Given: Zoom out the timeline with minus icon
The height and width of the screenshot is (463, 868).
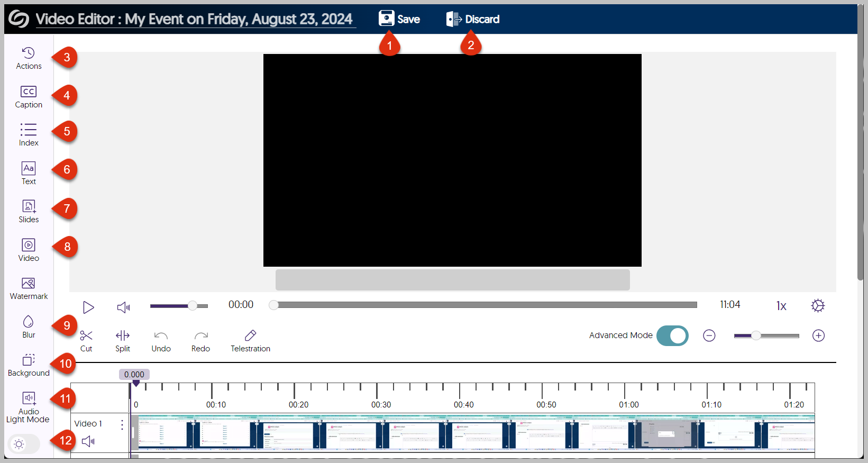Looking at the screenshot, I should pyautogui.click(x=709, y=335).
